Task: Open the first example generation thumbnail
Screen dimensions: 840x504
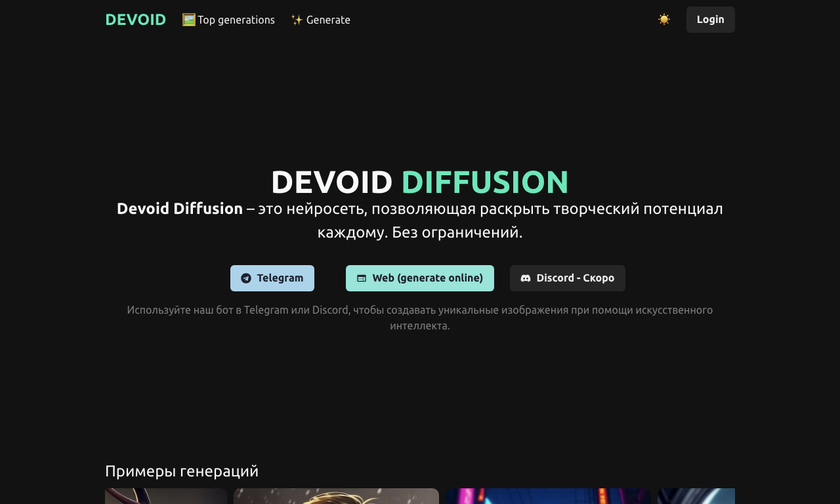Action: [166, 496]
